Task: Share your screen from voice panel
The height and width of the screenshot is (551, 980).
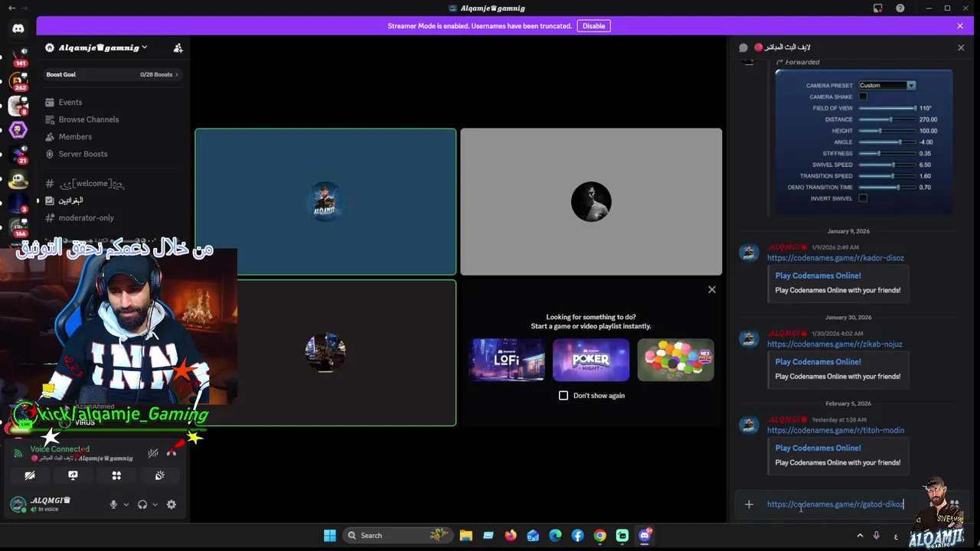Action: [x=73, y=475]
